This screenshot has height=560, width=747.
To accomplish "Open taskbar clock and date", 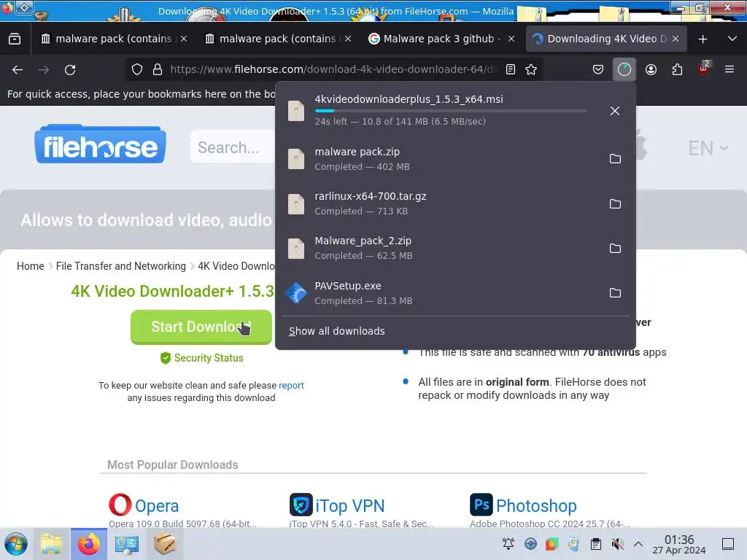I will [x=679, y=544].
